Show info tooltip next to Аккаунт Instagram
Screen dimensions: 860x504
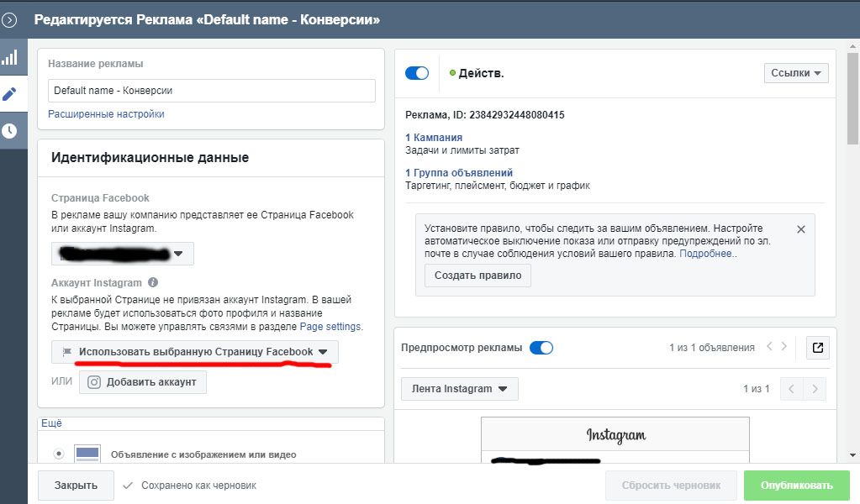(153, 283)
